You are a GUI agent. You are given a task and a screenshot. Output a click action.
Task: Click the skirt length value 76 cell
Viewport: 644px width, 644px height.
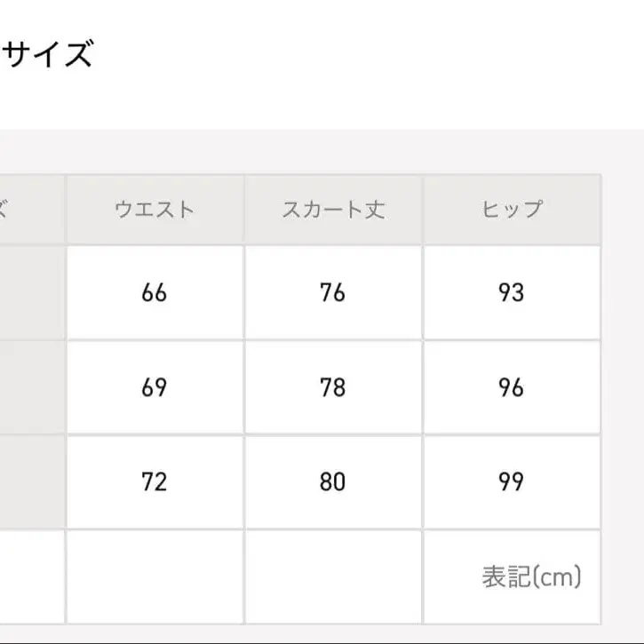point(333,292)
